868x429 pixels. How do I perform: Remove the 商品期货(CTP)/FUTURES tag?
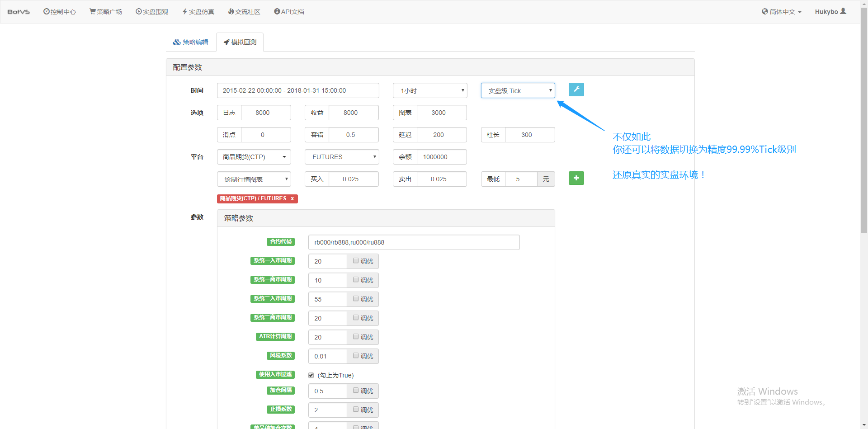(x=292, y=198)
